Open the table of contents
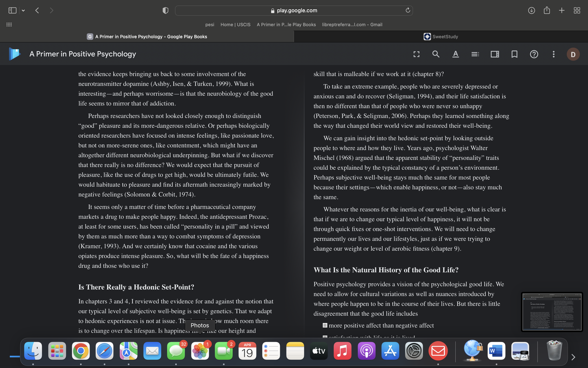 point(475,54)
